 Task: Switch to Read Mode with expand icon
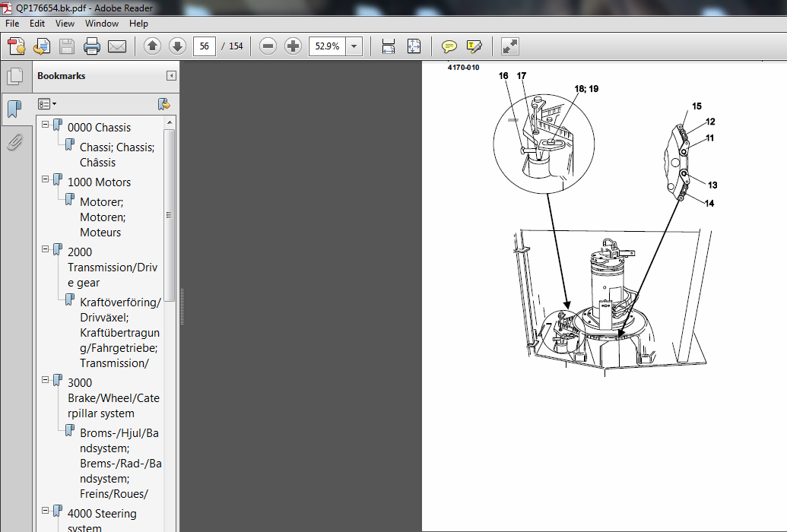tap(510, 46)
